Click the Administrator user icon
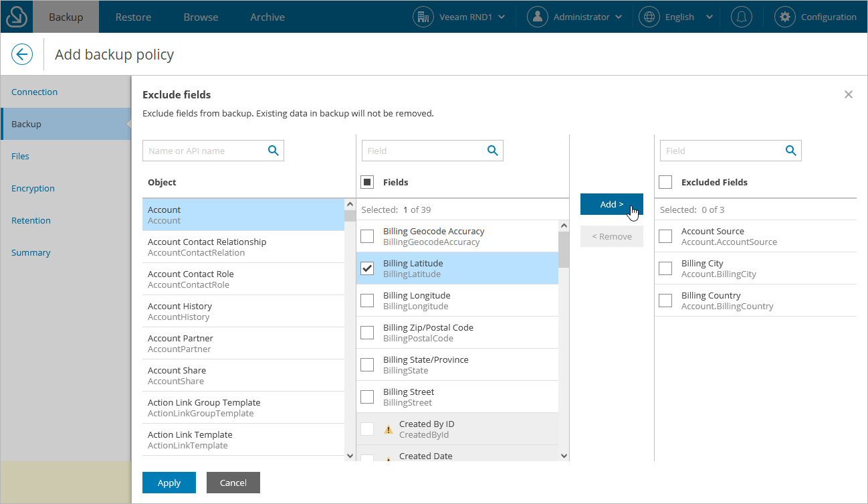The image size is (868, 504). point(537,16)
